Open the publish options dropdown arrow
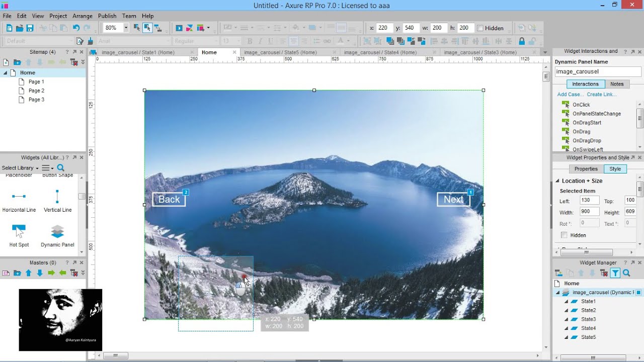 [208, 28]
